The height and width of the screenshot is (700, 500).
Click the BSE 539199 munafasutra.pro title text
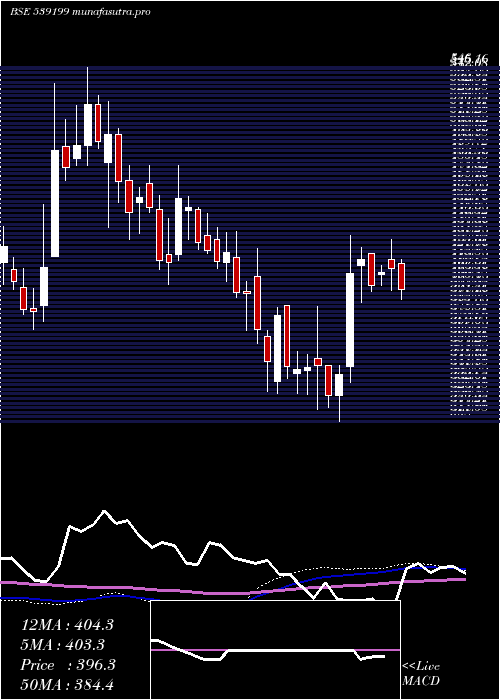pyautogui.click(x=80, y=12)
